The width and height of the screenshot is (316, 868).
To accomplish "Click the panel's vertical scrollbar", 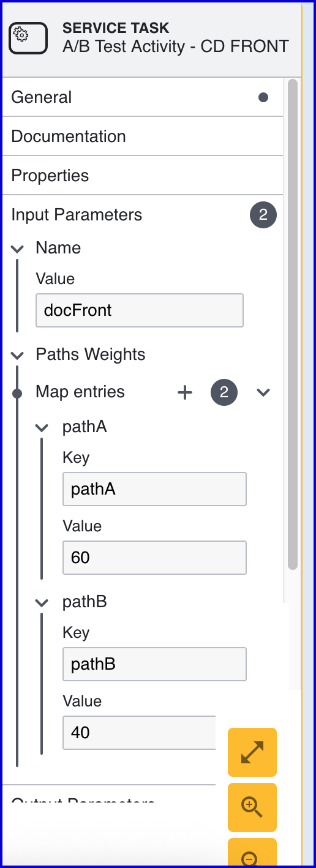I will click(x=293, y=324).
